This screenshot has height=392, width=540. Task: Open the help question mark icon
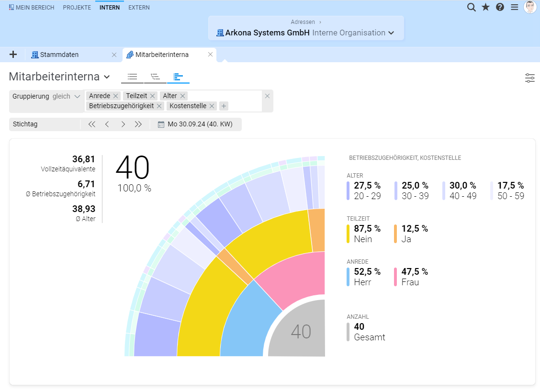pos(500,7)
